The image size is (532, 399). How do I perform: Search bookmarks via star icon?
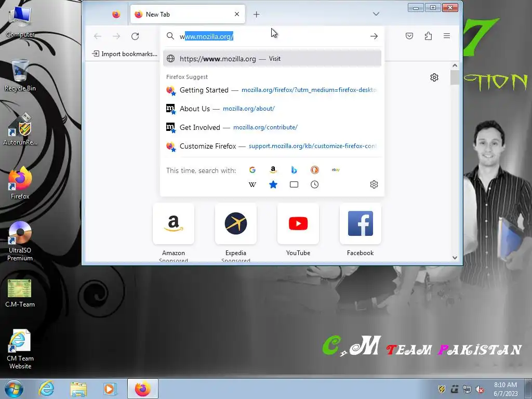point(273,184)
